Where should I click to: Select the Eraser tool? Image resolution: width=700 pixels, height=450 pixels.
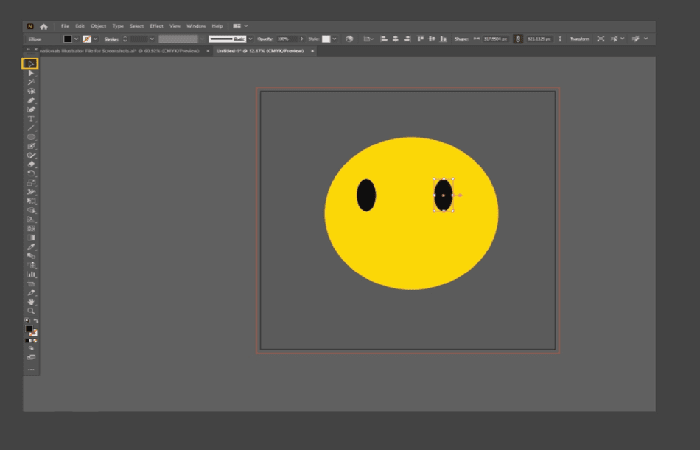coord(31,164)
